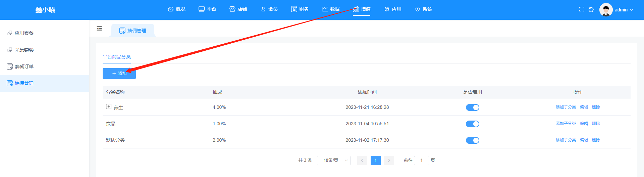Click the 前往 page number input
The height and width of the screenshot is (177, 644).
[422, 161]
